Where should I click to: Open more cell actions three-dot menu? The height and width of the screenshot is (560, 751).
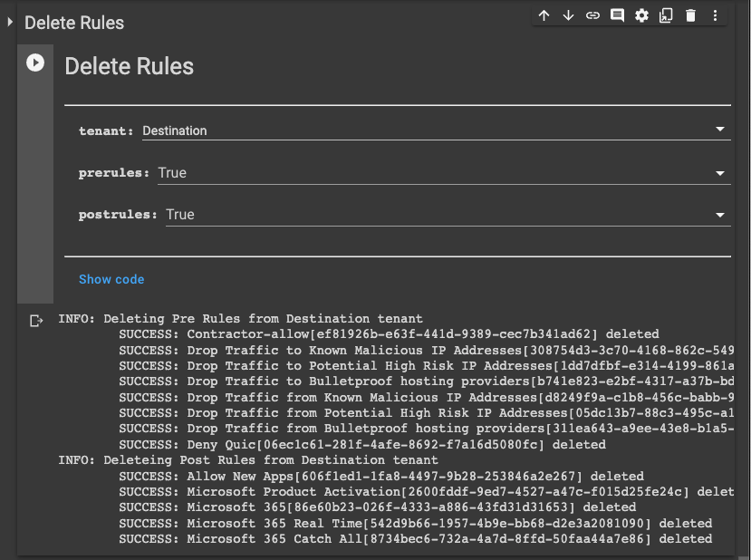(x=715, y=15)
